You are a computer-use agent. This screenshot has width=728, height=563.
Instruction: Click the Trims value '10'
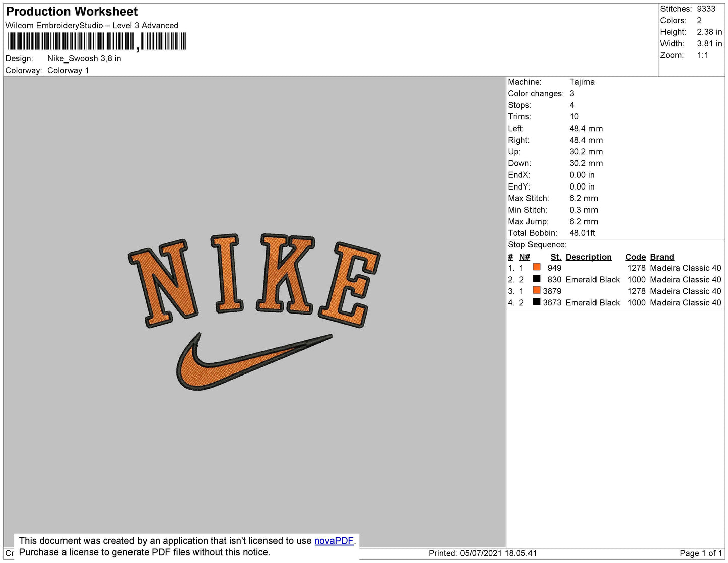pyautogui.click(x=574, y=116)
